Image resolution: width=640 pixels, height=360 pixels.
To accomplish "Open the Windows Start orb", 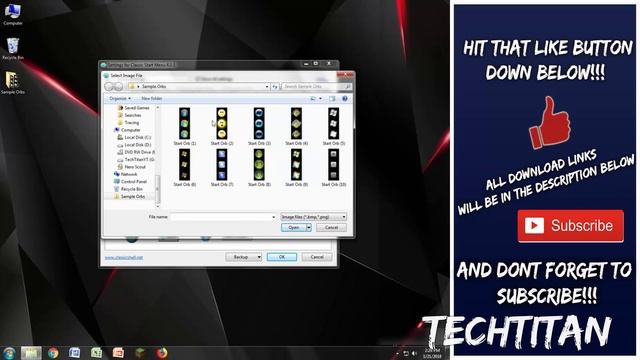I will [x=9, y=353].
